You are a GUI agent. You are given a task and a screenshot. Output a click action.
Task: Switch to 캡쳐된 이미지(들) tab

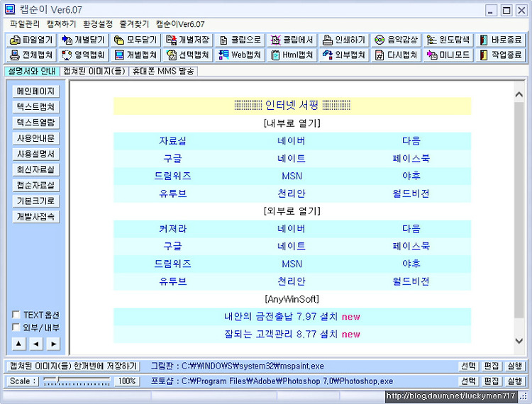pyautogui.click(x=94, y=71)
